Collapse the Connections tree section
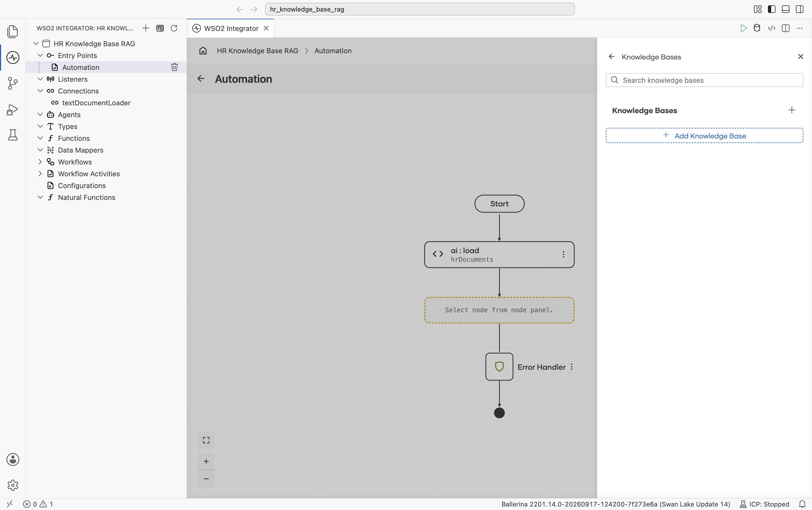This screenshot has width=812, height=510. [40, 91]
